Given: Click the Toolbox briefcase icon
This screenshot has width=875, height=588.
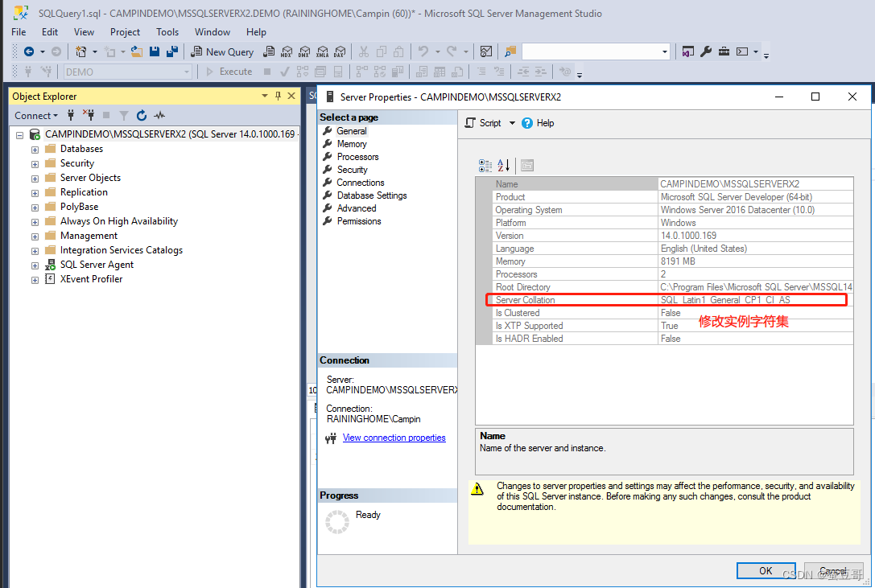Looking at the screenshot, I should [x=724, y=51].
